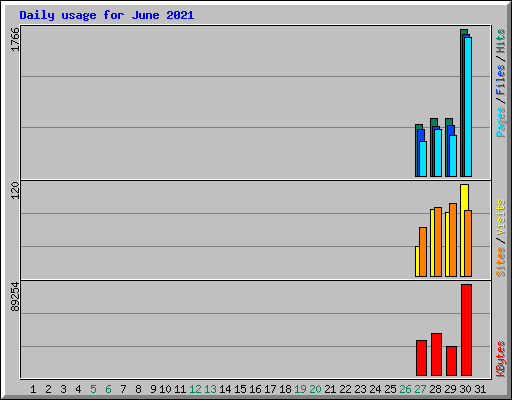The image size is (512, 400).
Task: Click day label 8 on the x-axis
Action: [138, 389]
